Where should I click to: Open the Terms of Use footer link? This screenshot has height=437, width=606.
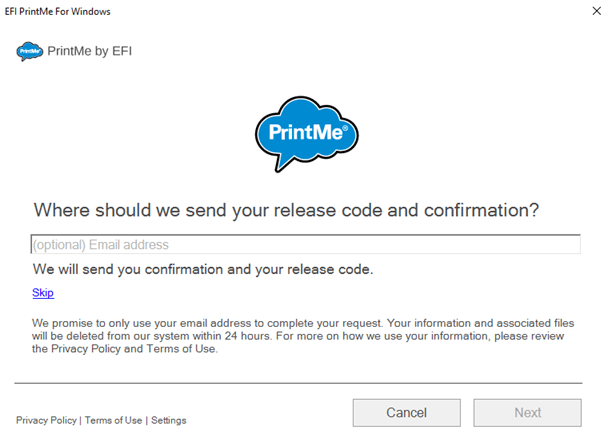[x=113, y=420]
